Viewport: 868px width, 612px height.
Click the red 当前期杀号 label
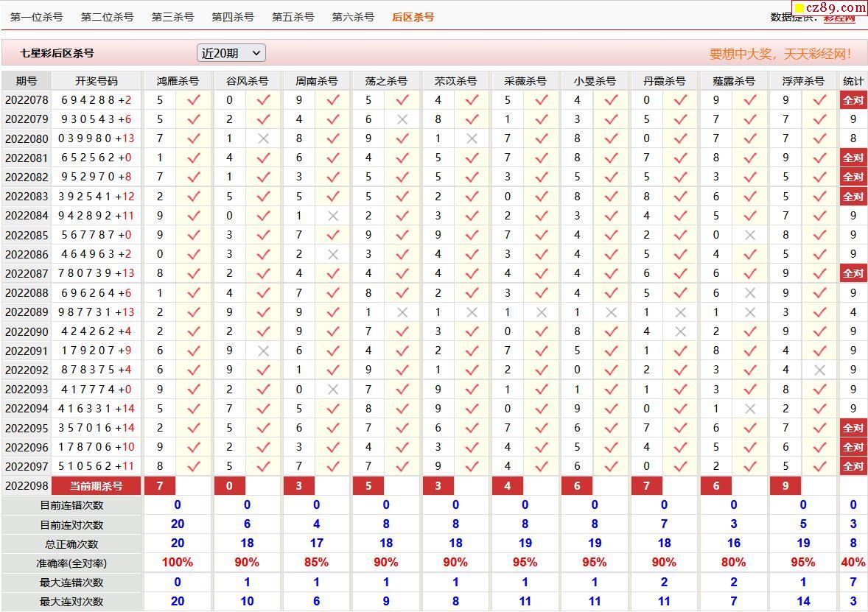pyautogui.click(x=97, y=486)
